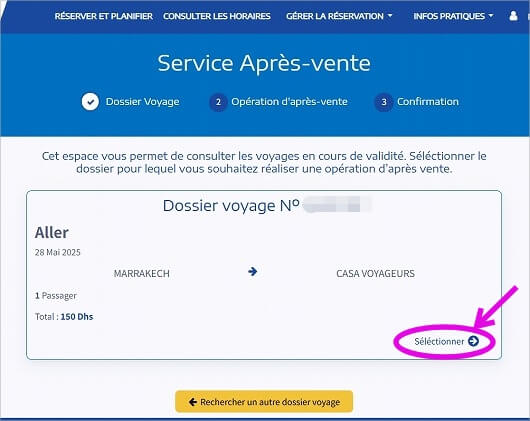Click the back arrow on yellow button
The image size is (530, 421).
193,402
